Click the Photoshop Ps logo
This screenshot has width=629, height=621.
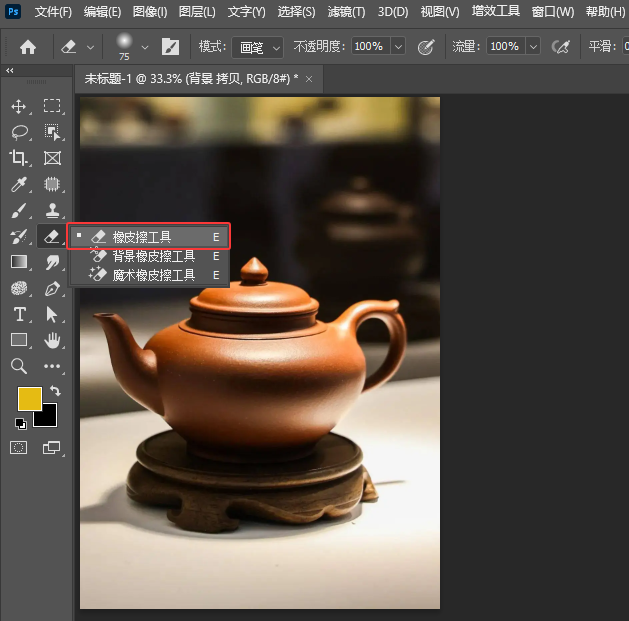[13, 12]
